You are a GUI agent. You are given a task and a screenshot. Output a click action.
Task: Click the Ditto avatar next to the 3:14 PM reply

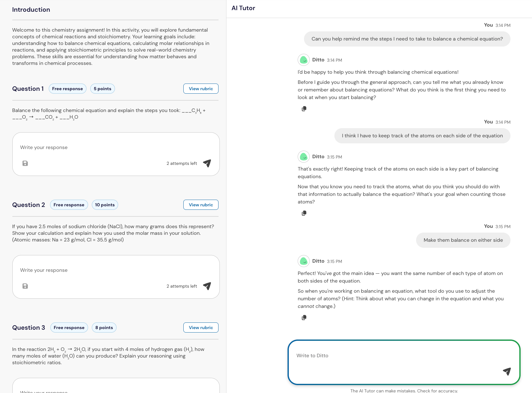click(303, 60)
